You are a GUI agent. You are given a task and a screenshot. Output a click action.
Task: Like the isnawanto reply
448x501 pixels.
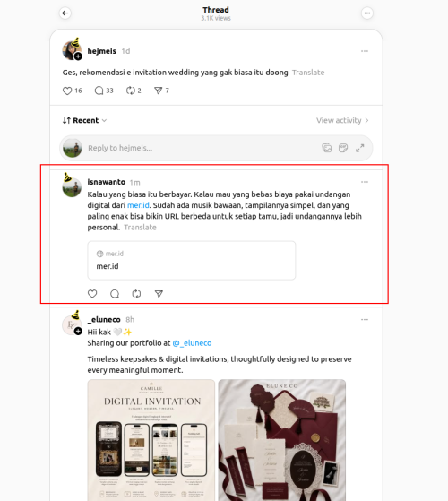92,294
